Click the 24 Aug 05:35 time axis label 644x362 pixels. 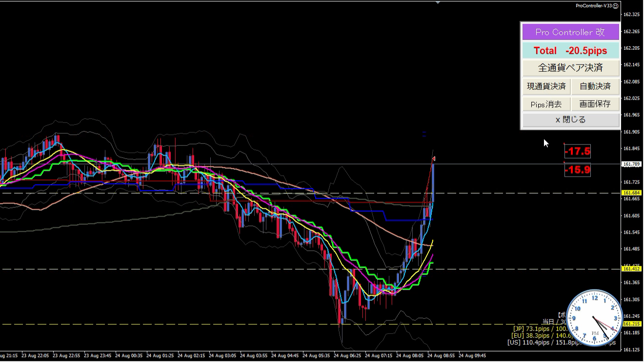(317, 356)
